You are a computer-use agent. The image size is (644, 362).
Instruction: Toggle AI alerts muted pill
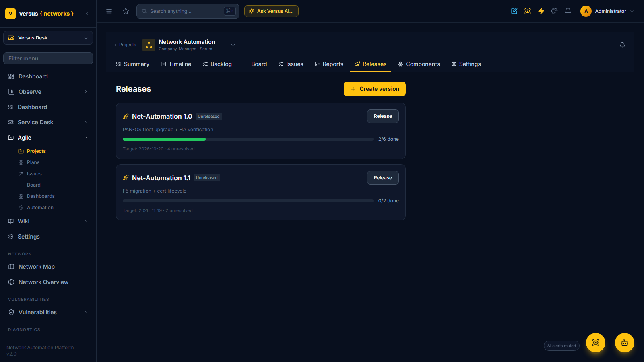click(x=561, y=346)
